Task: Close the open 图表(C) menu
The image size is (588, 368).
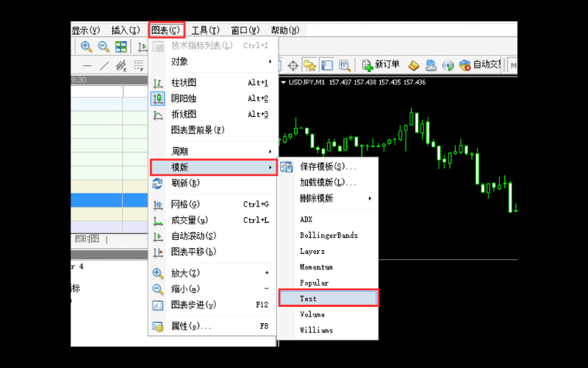Action: point(167,30)
